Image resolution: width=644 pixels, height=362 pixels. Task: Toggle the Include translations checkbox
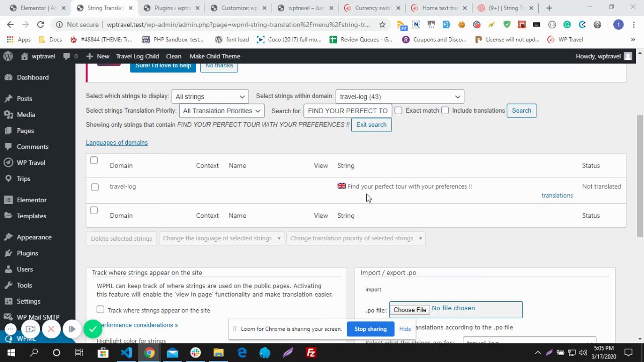coord(445,110)
